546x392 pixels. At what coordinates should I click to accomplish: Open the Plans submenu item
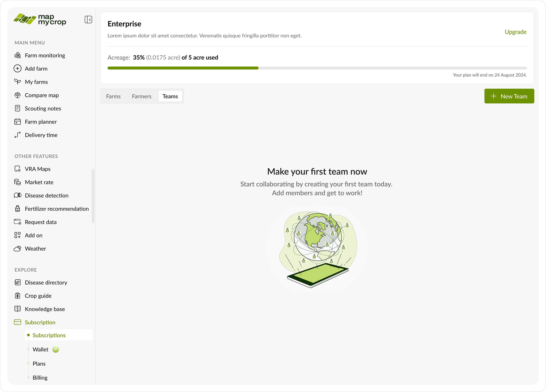39,364
